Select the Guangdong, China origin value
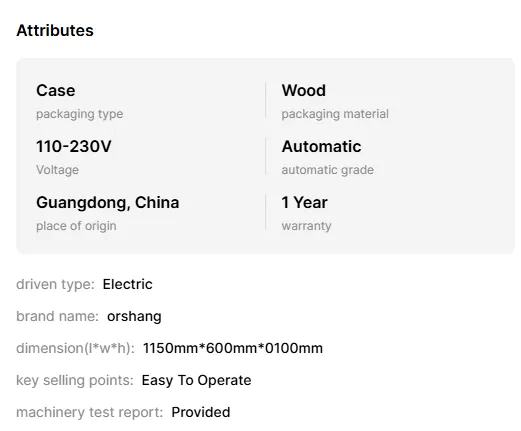The image size is (521, 431). tap(108, 202)
